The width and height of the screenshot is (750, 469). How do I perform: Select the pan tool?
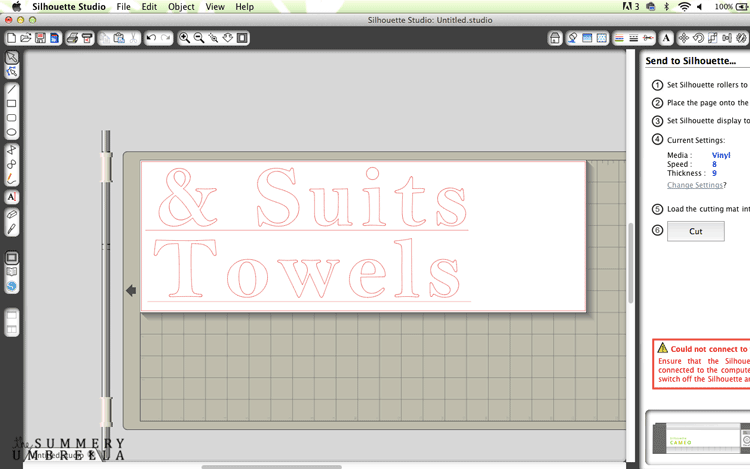tap(228, 38)
